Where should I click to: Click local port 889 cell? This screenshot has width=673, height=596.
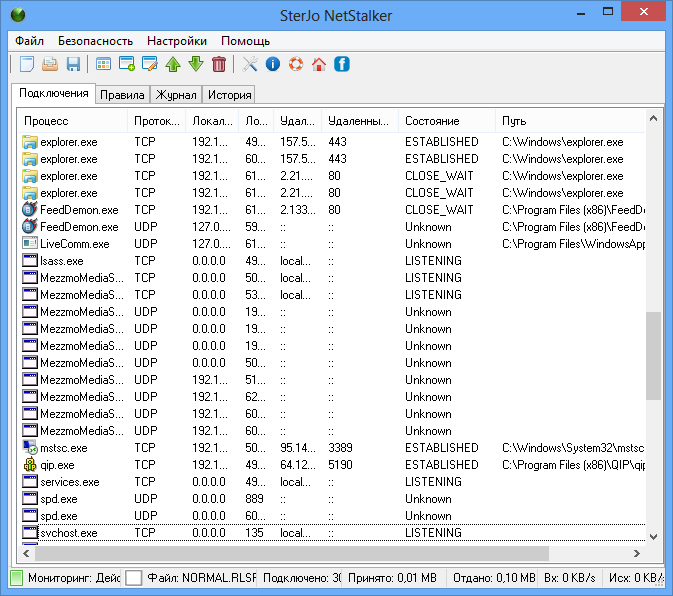(255, 499)
